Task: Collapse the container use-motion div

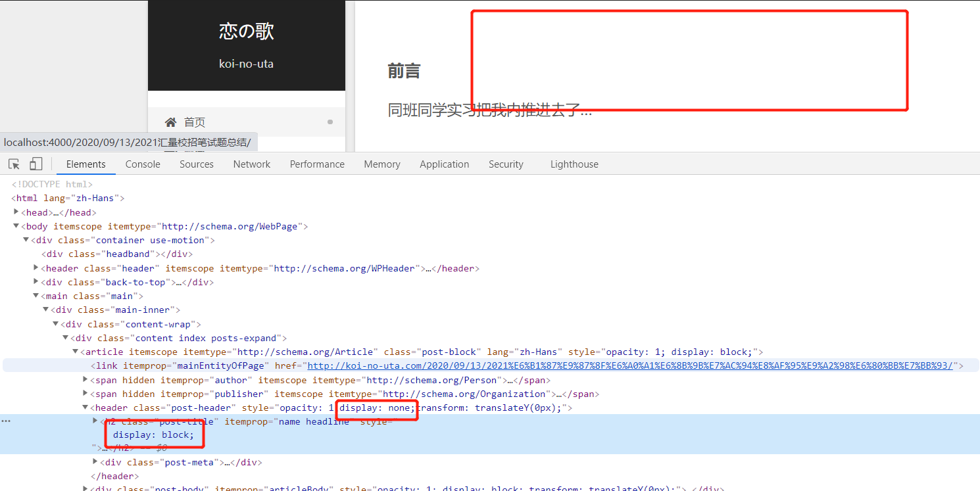Action: click(x=26, y=240)
